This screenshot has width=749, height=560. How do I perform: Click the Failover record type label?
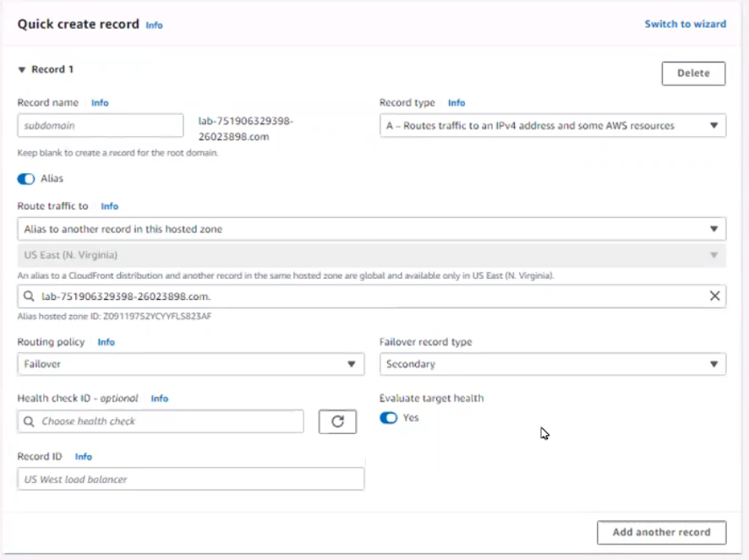(x=425, y=342)
